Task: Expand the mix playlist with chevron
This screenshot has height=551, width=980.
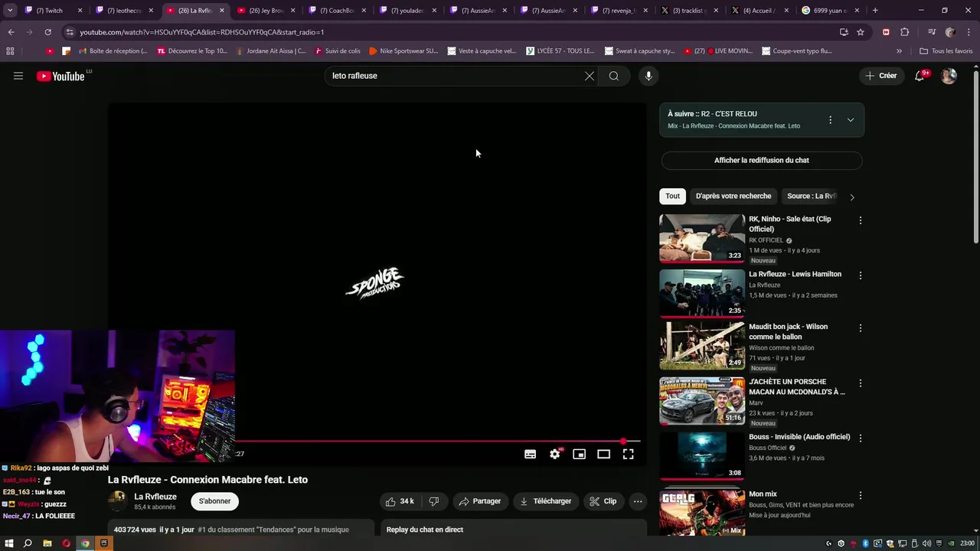Action: click(851, 120)
